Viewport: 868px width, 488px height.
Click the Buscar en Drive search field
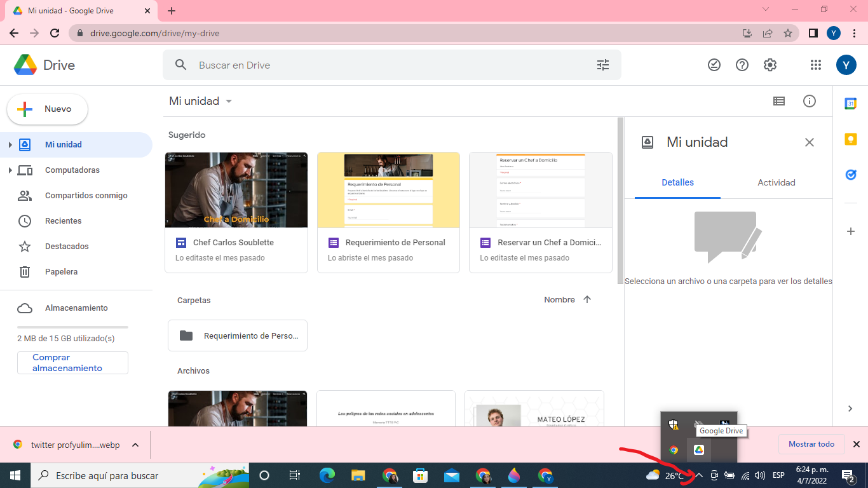click(391, 65)
